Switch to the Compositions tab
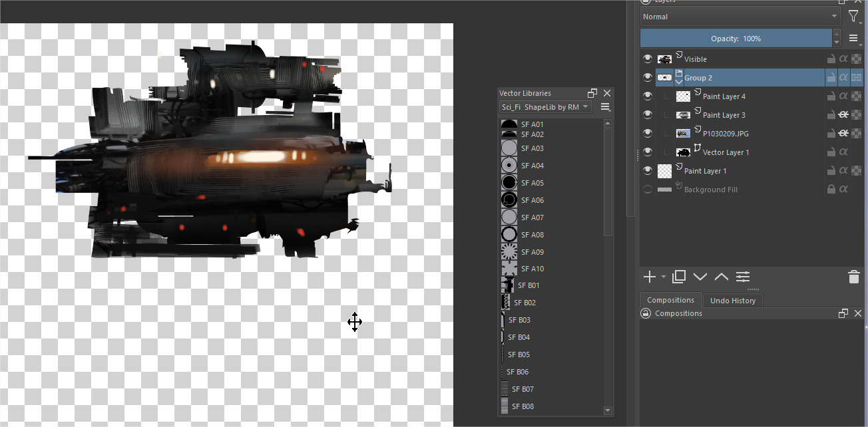Screen dimensions: 868x427 click(670, 301)
